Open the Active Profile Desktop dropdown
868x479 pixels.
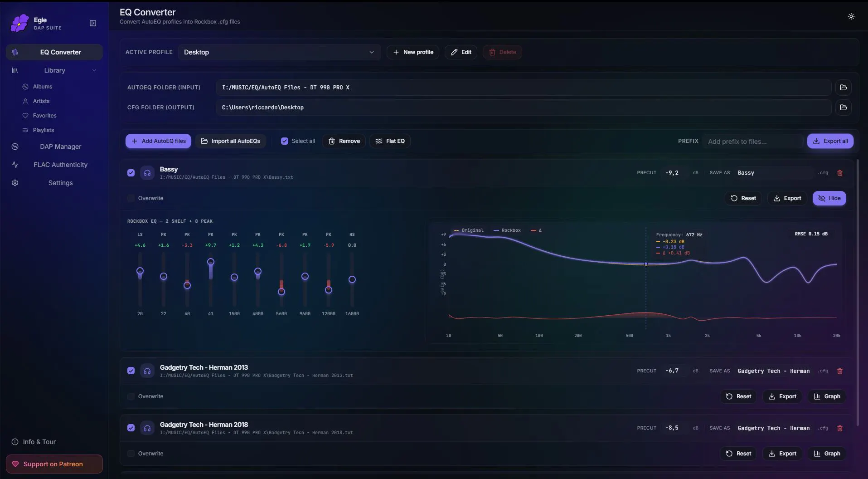279,52
